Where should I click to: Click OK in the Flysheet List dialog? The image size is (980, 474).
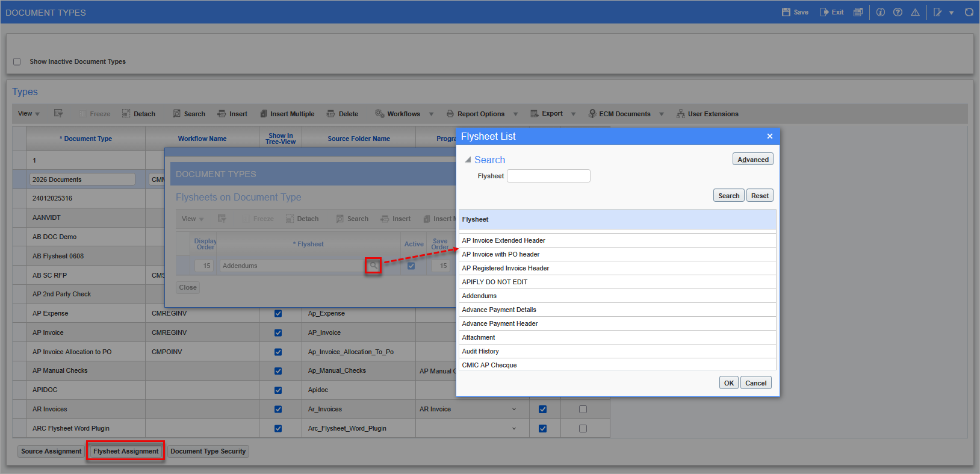(729, 383)
